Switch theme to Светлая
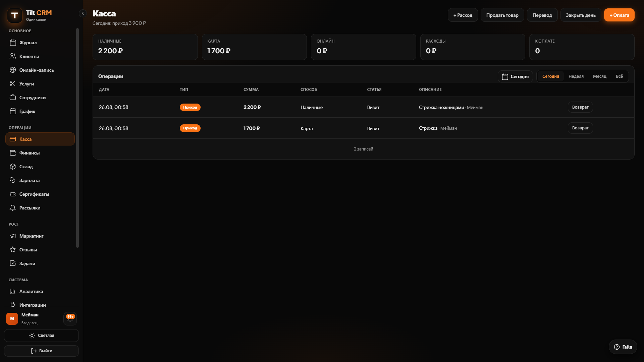The width and height of the screenshot is (644, 362). click(x=41, y=336)
